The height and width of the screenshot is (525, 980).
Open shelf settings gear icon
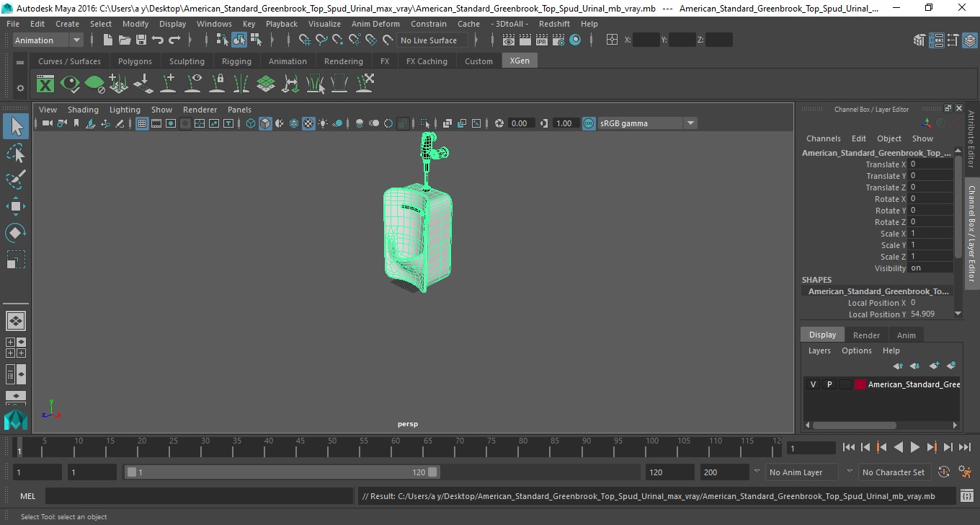(20, 88)
